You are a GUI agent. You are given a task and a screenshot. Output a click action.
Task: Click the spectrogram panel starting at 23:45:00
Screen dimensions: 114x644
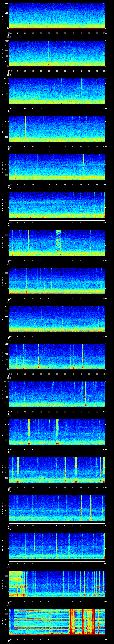coord(57,357)
